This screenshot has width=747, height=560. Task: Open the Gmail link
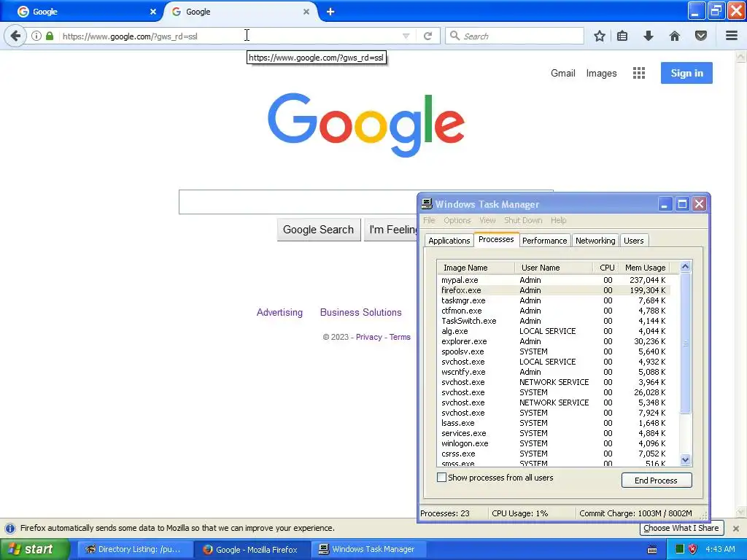coord(562,73)
